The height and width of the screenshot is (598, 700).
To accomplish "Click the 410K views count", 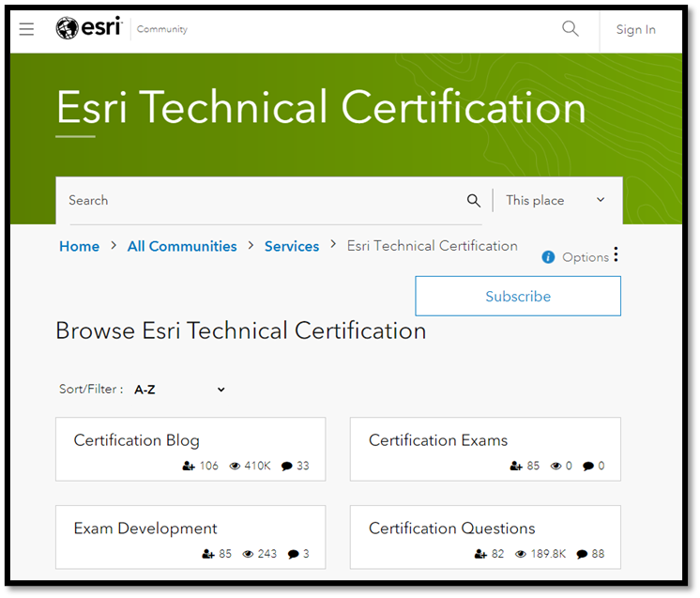I will coord(258,466).
